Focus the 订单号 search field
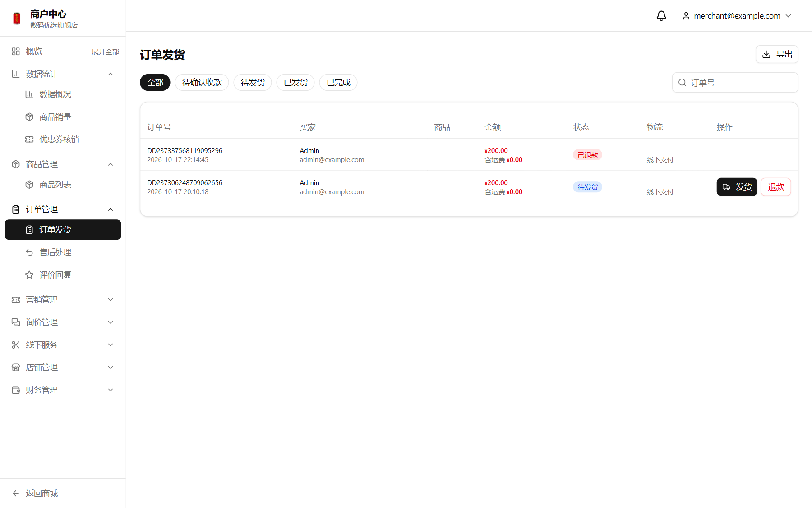812x508 pixels. pos(735,83)
